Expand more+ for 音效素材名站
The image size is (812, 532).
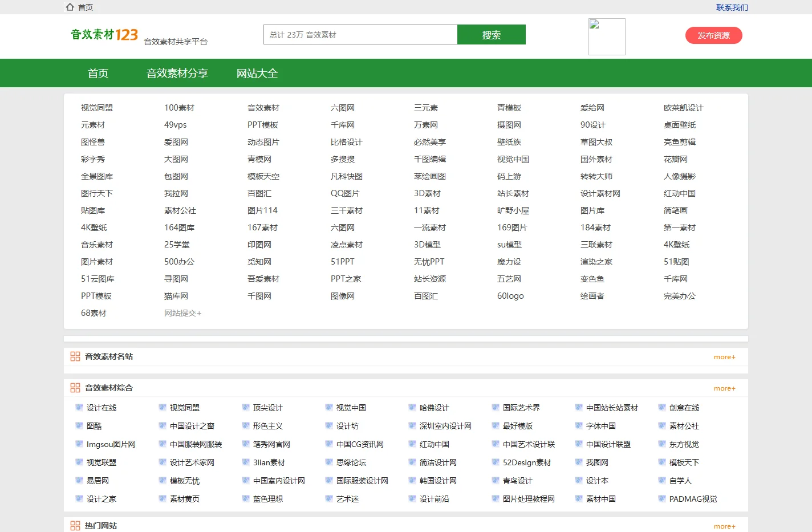pos(725,357)
